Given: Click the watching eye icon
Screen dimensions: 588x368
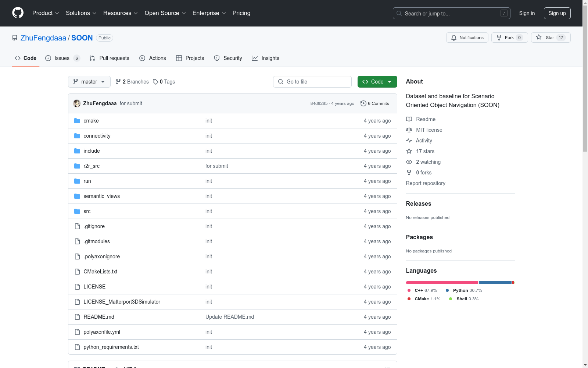Looking at the screenshot, I should [x=409, y=162].
